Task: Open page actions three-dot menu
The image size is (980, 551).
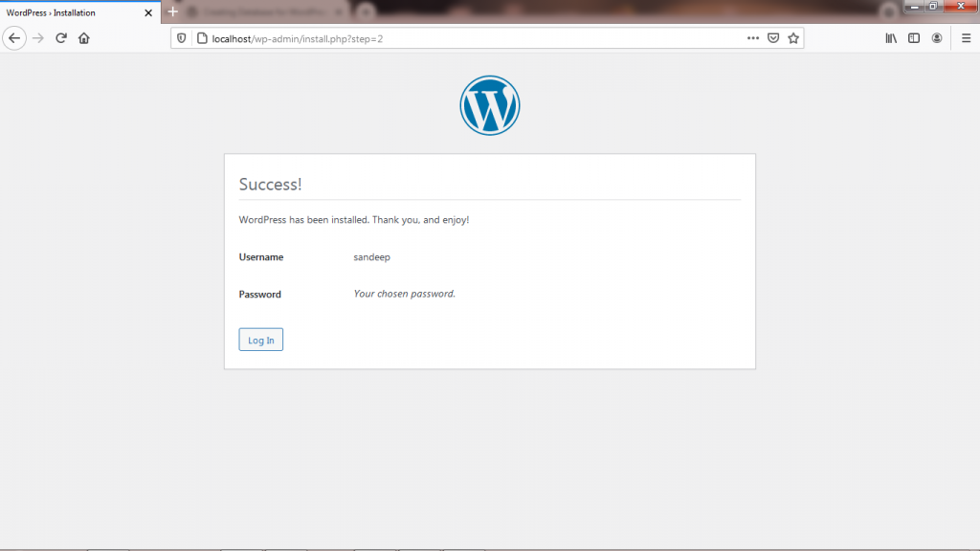Action: point(754,38)
